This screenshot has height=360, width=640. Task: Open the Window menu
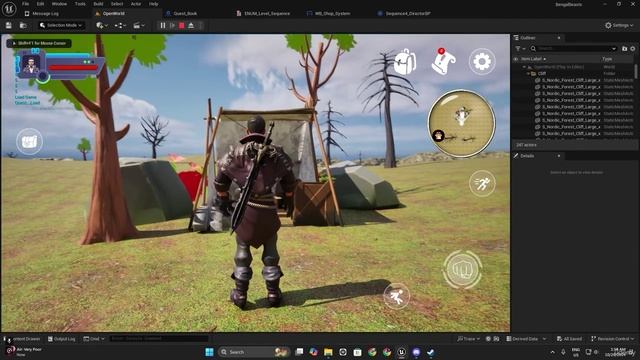point(59,4)
